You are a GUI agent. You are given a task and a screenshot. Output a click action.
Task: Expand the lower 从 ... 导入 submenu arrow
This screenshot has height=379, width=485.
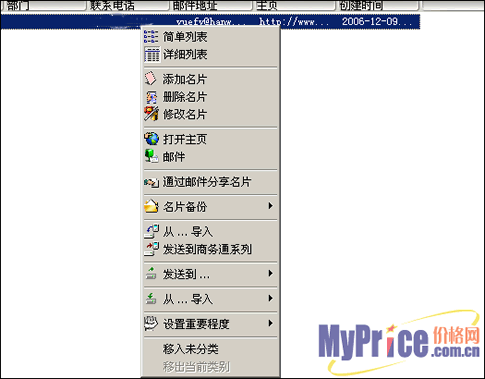(x=271, y=298)
